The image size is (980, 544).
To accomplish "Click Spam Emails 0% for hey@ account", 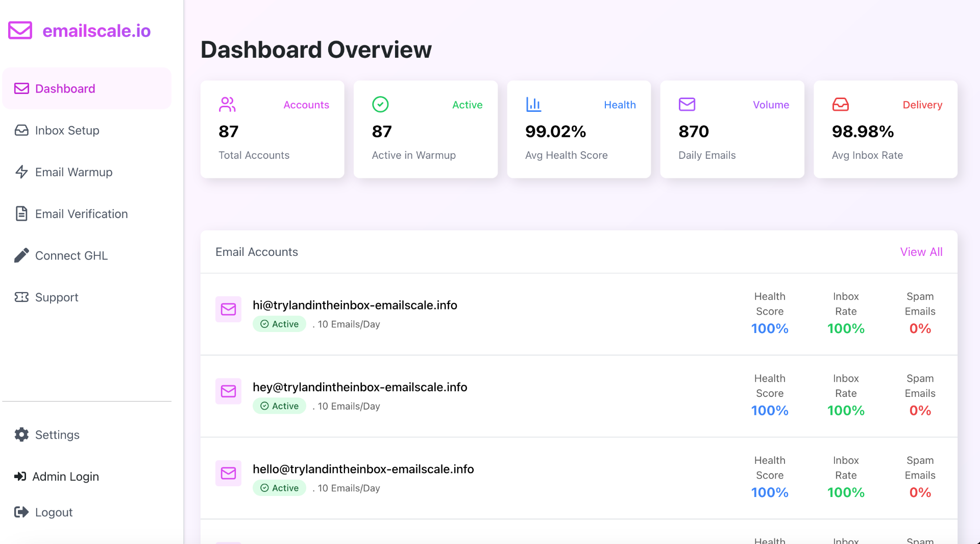I will click(920, 411).
